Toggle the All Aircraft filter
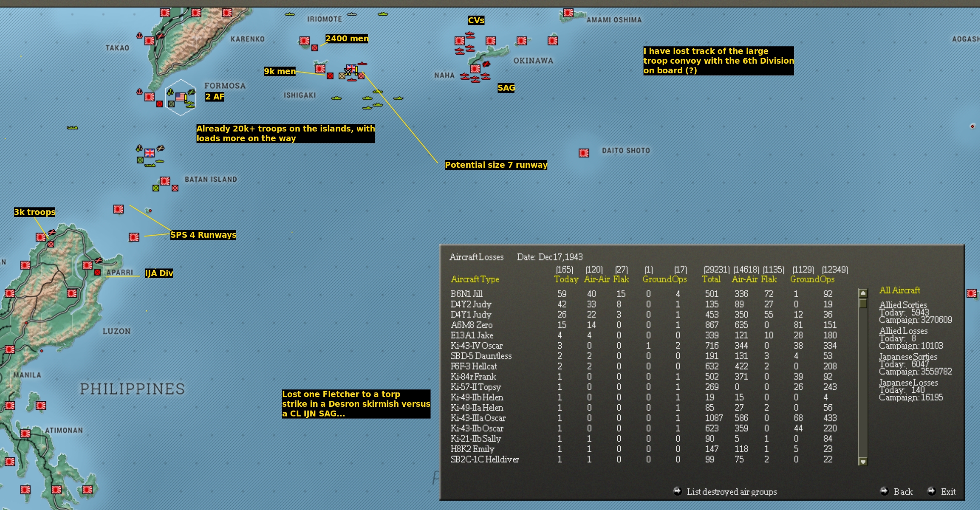The height and width of the screenshot is (510, 980). 899,290
